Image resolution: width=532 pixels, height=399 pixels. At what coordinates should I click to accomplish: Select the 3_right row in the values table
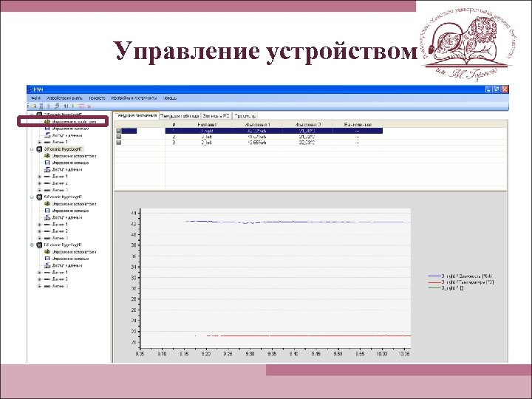tap(274, 131)
